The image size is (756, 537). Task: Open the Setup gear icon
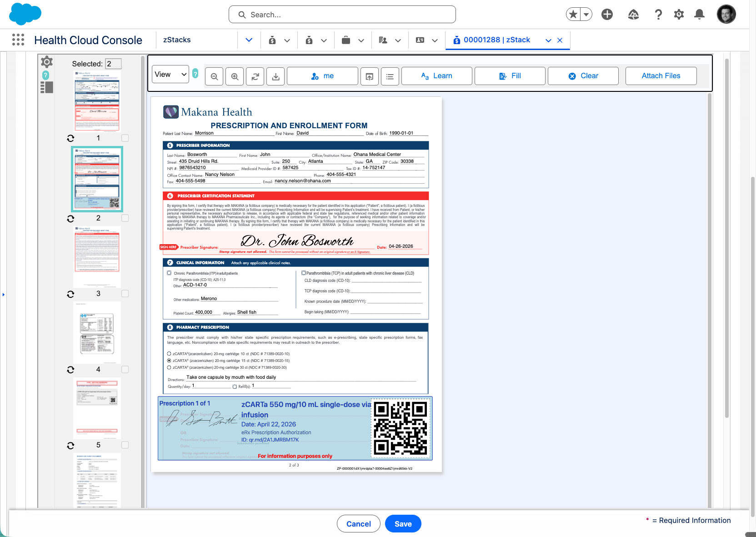click(679, 15)
